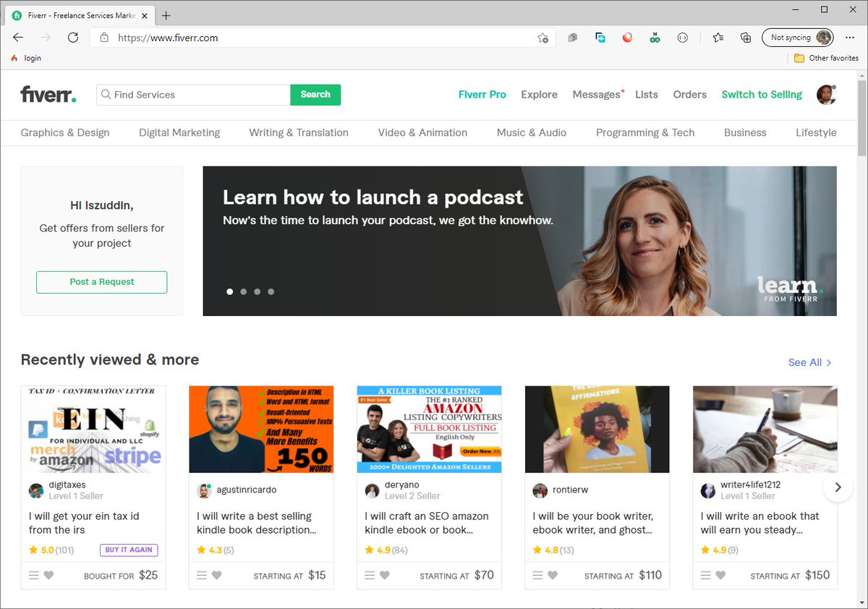Open Fiverr Pro link
868x609 pixels.
(x=482, y=95)
